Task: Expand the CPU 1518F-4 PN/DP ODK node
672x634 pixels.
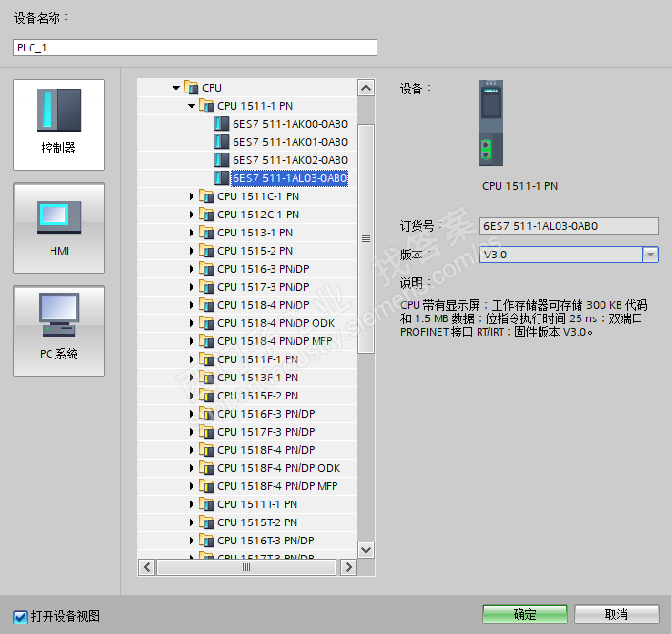Action: click(192, 468)
